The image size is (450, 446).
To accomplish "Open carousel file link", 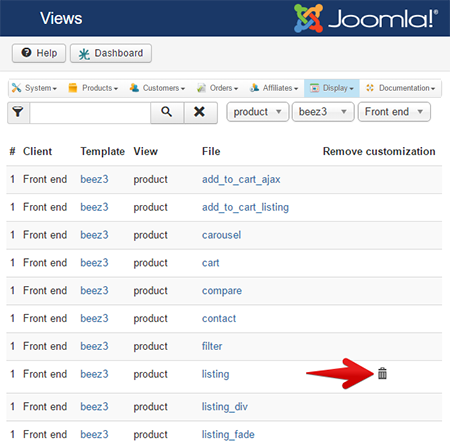I will point(221,235).
